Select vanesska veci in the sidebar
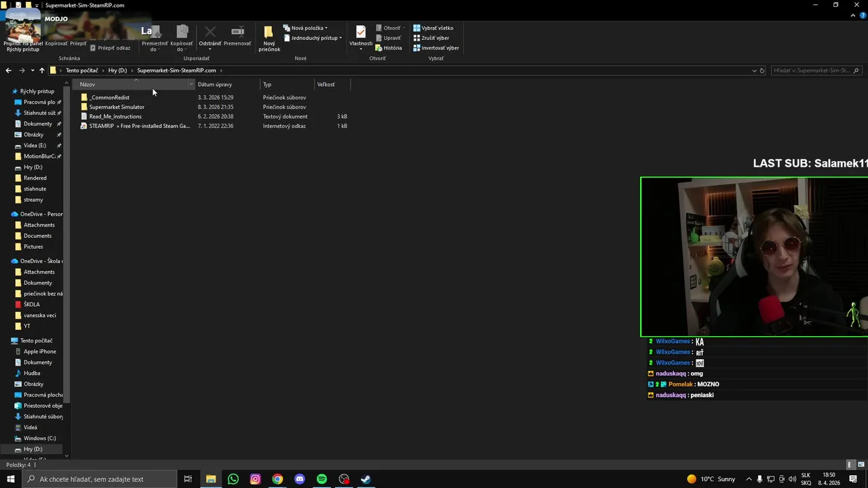Image resolution: width=868 pixels, height=488 pixels. point(39,315)
